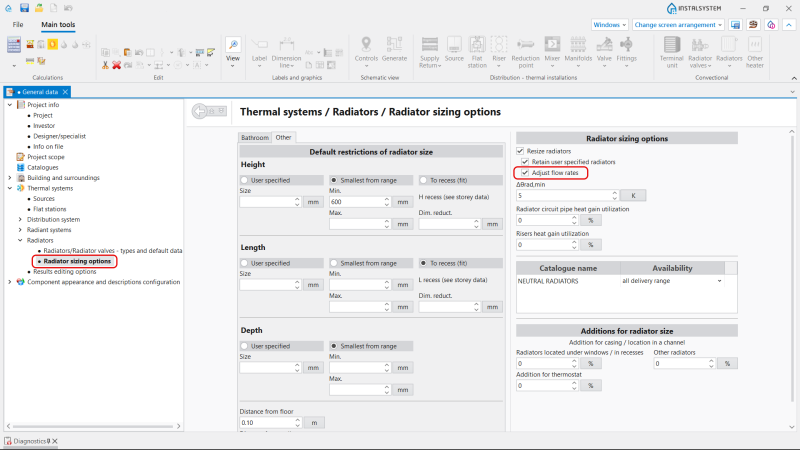Click the Height Min. 600 input field

[x=356, y=202]
